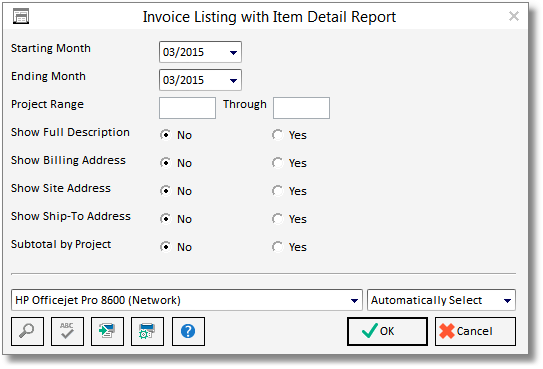
Task: Click the Starting Month label
Action: (51, 48)
